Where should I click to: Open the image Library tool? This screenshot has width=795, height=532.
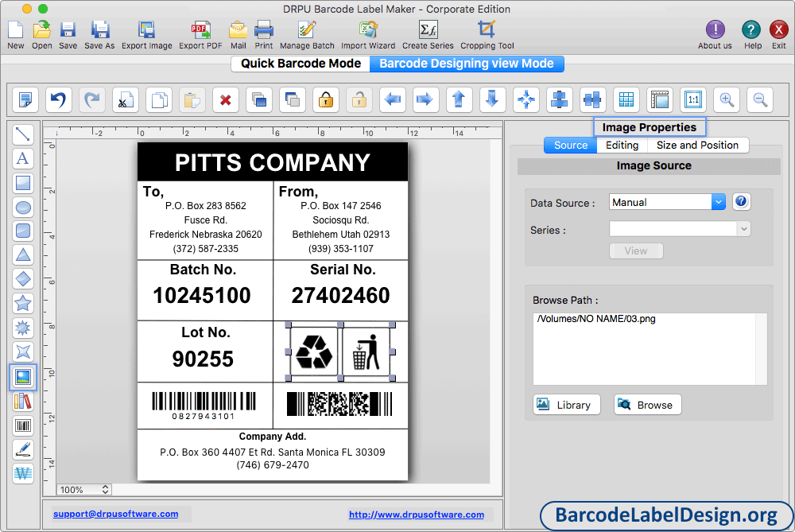click(23, 401)
